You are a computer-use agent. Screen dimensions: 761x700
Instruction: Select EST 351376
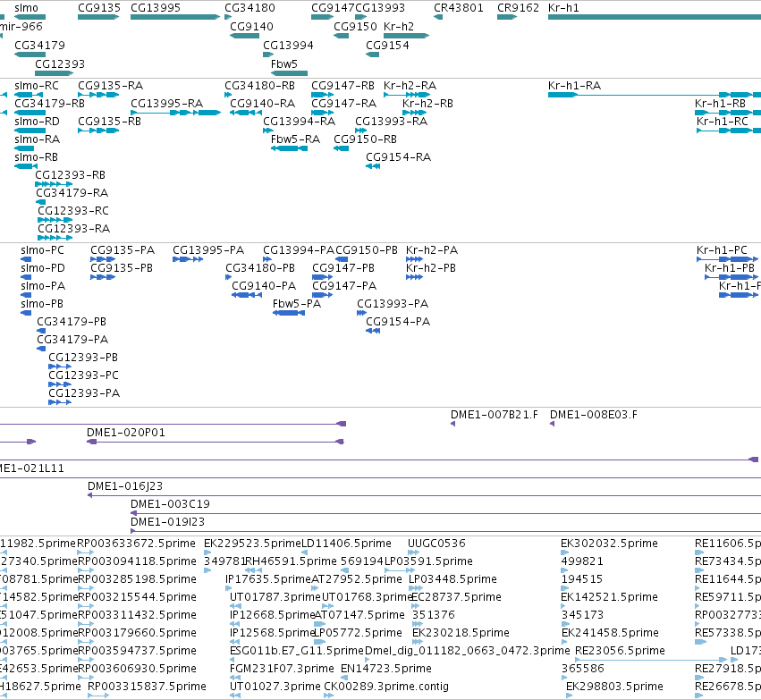[x=433, y=615]
